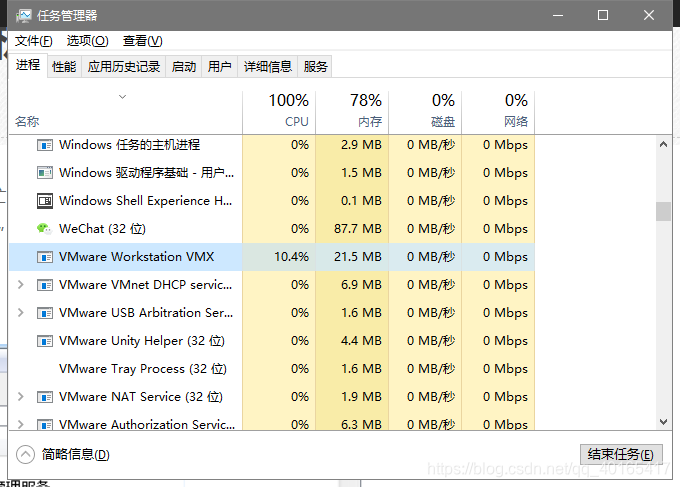Image resolution: width=680 pixels, height=487 pixels.
Task: Sort by the CPU column header
Action: [279, 112]
